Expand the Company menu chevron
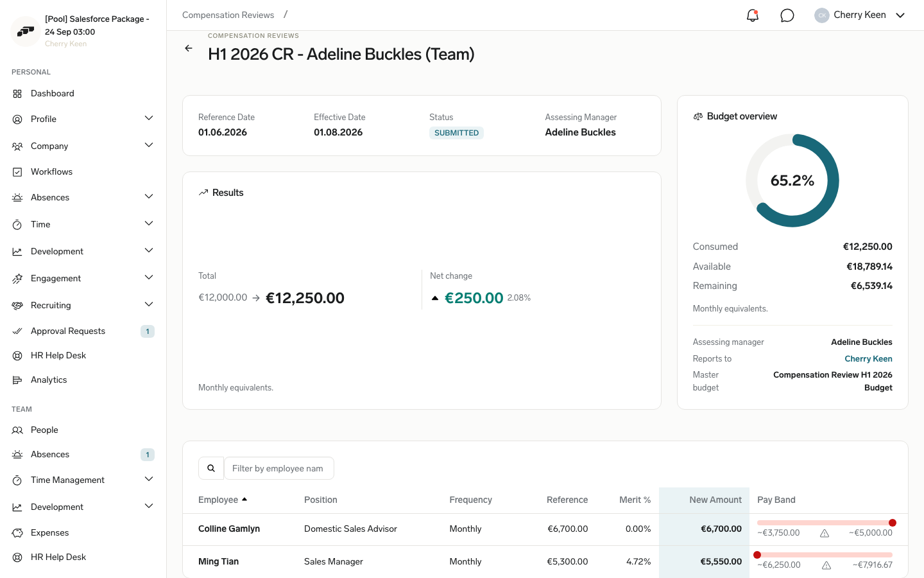Screen dimensions: 924x578 click(149, 145)
